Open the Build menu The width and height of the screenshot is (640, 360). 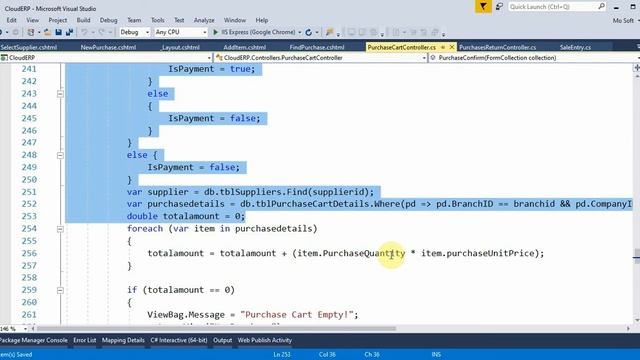point(83,20)
